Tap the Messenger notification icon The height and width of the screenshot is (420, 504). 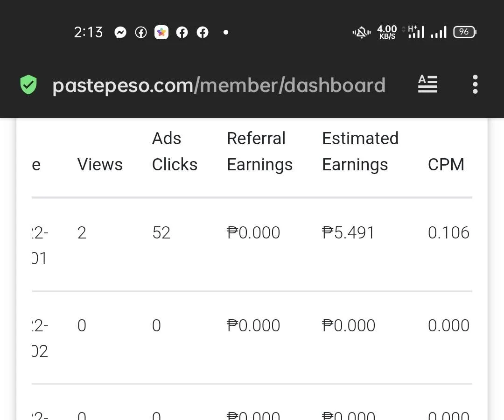coord(120,33)
